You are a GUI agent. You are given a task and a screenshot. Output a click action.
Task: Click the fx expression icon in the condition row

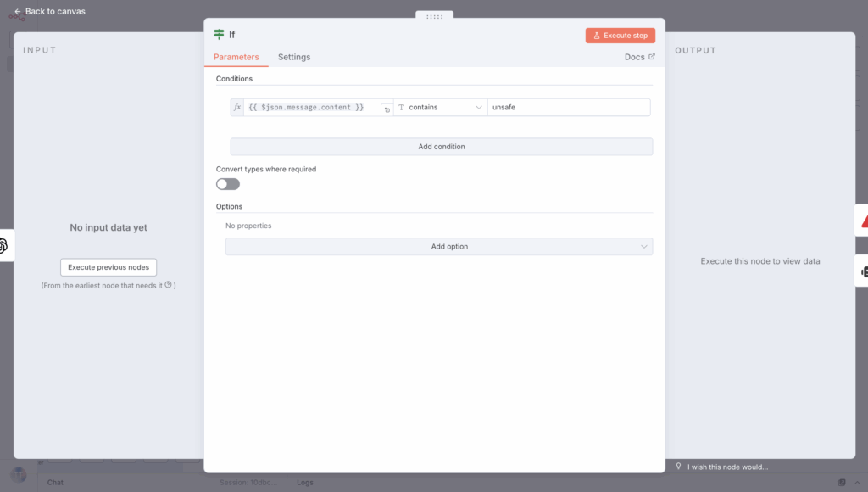tap(237, 108)
